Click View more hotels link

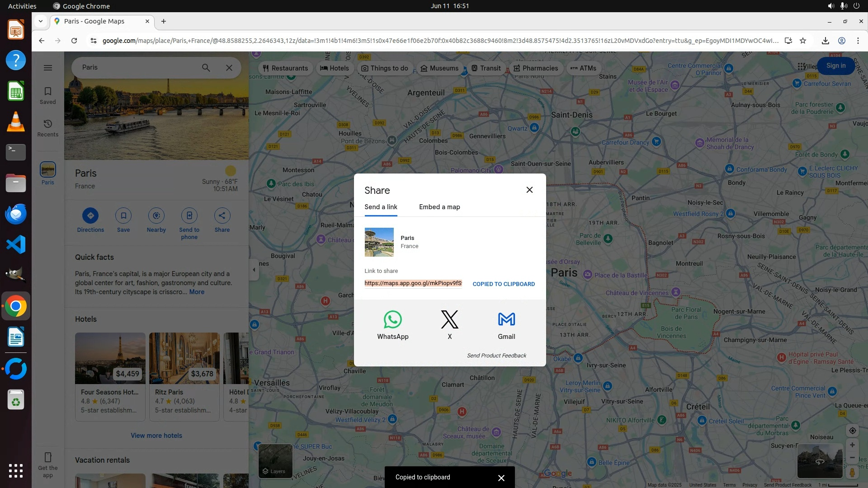coord(156,436)
